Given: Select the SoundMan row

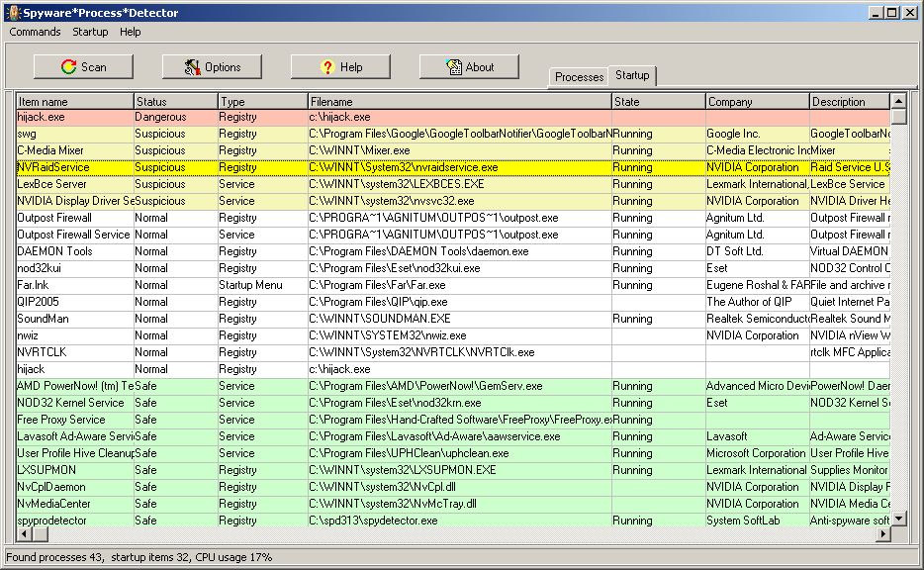Looking at the screenshot, I should pyautogui.click(x=452, y=319).
